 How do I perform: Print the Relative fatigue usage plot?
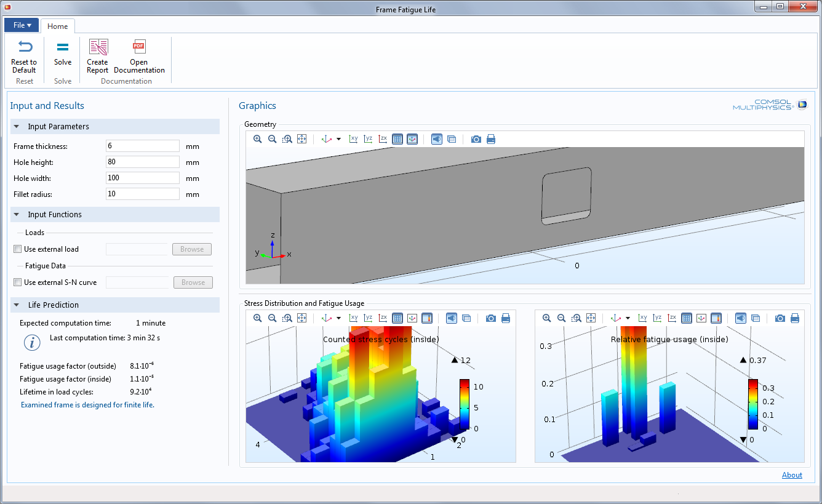click(795, 318)
